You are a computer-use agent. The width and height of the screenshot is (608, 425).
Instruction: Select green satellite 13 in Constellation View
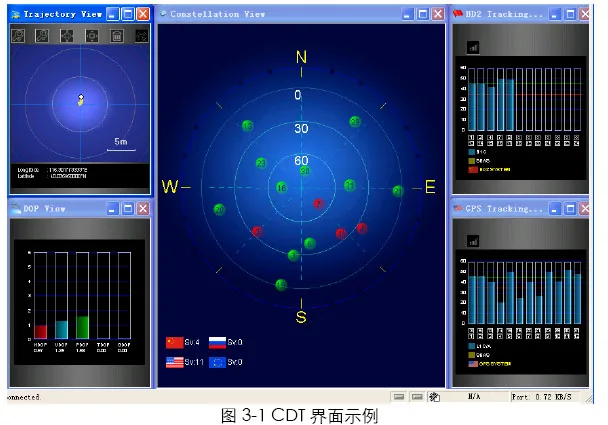click(248, 126)
